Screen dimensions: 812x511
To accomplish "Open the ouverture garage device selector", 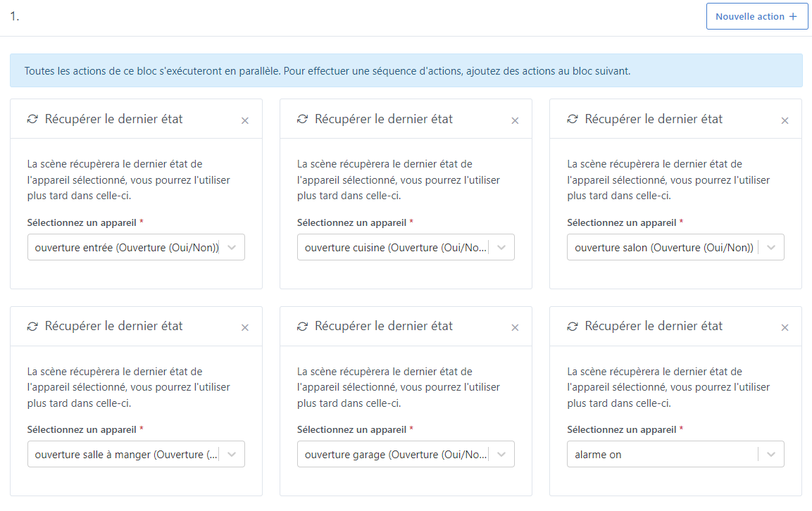I will click(406, 454).
